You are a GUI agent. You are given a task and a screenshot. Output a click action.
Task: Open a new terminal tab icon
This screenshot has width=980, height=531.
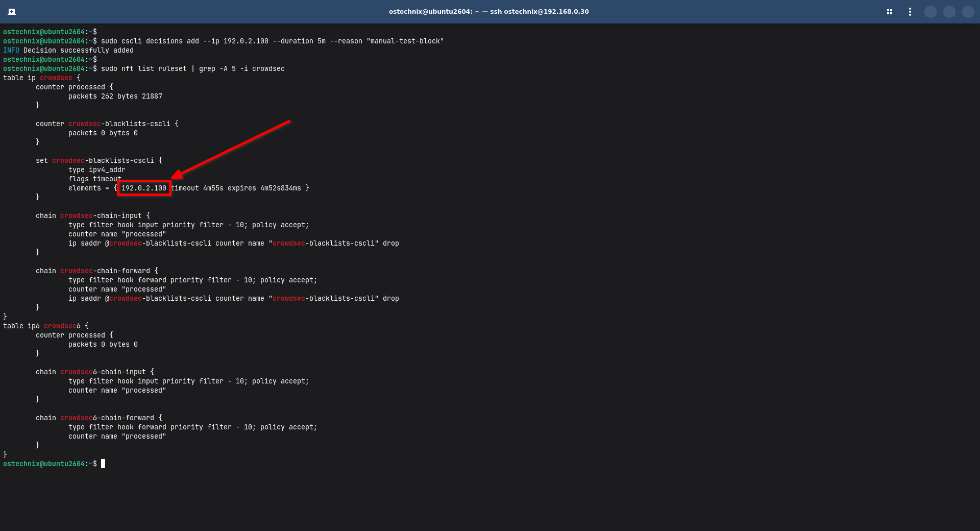point(12,12)
